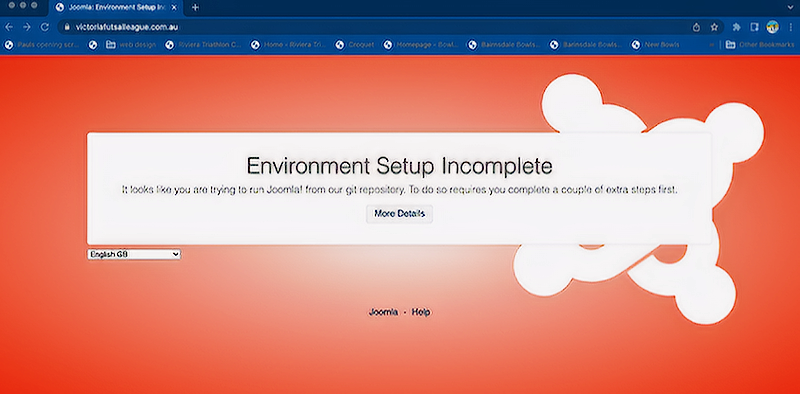Click the Environment Setup Incomplete heading
Screen dimensions: 800x394
[399, 166]
